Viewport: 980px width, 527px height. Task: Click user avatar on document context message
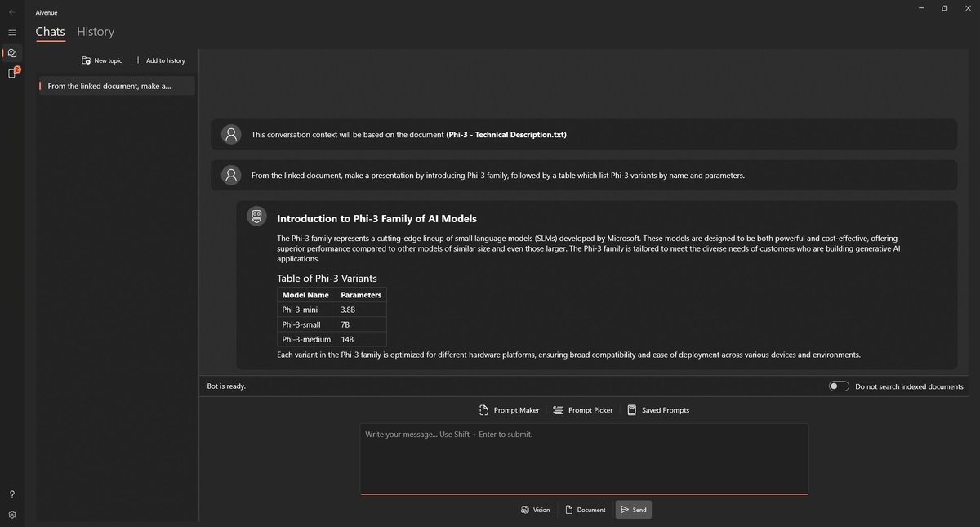point(232,135)
